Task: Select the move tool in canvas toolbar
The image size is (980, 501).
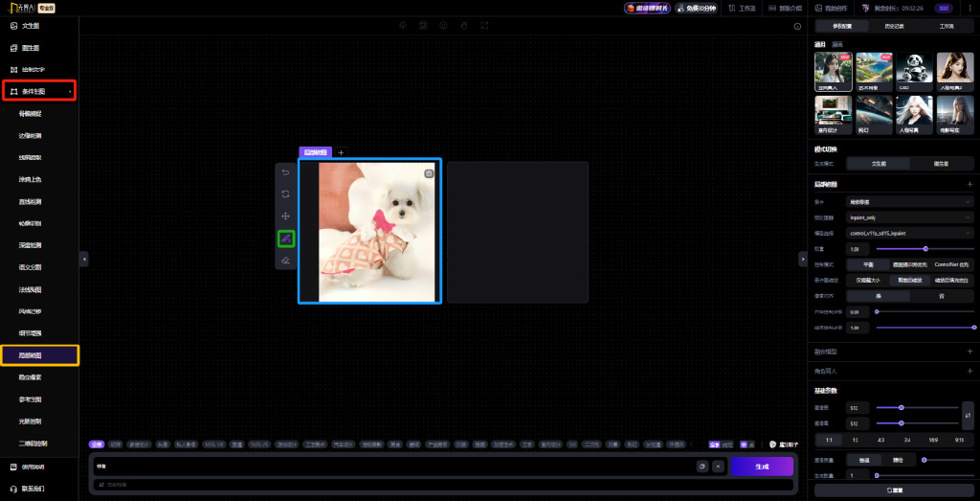Action: pyautogui.click(x=285, y=216)
